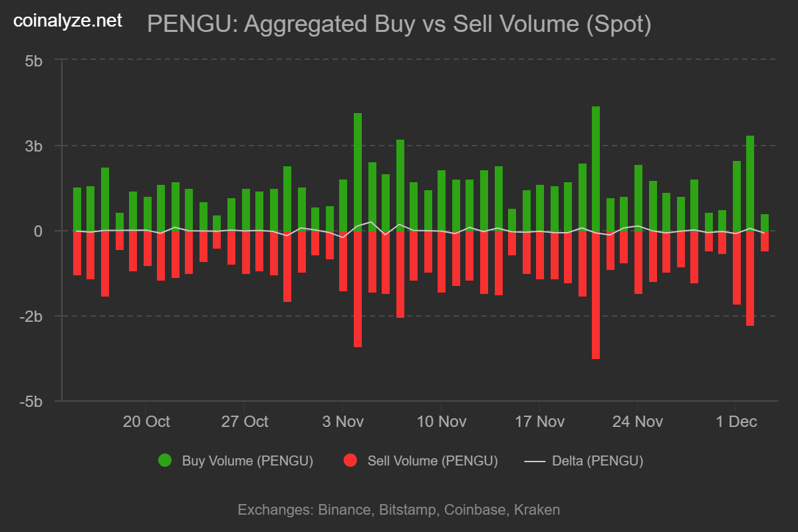Click the 3 Nov x-axis label
Screen dimensions: 798x532
tap(342, 422)
